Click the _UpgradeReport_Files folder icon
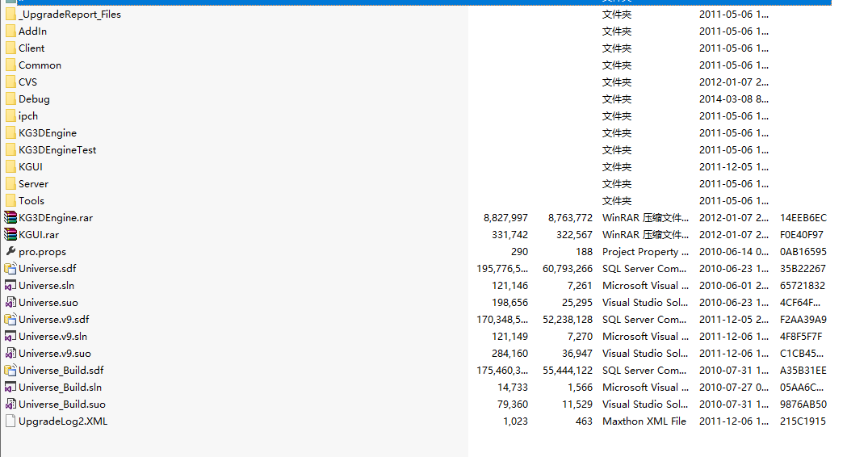Image resolution: width=868 pixels, height=457 pixels. coord(10,15)
